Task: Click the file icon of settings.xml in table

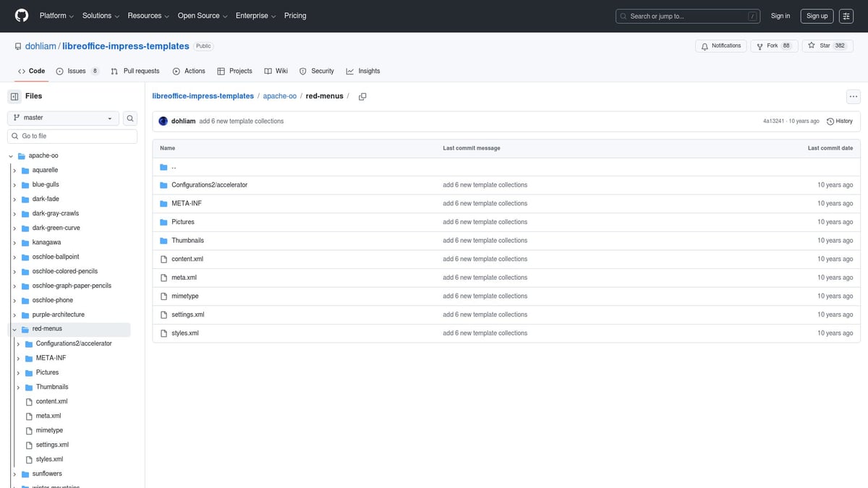Action: point(163,314)
